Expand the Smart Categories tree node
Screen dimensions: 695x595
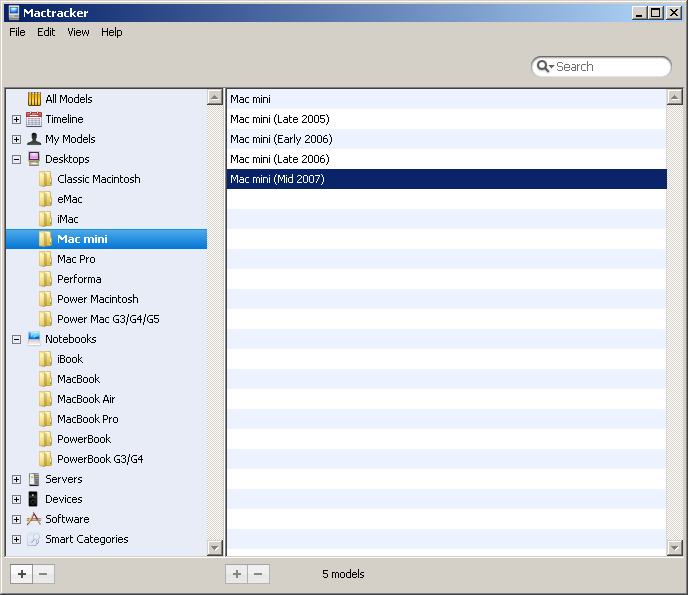16,539
